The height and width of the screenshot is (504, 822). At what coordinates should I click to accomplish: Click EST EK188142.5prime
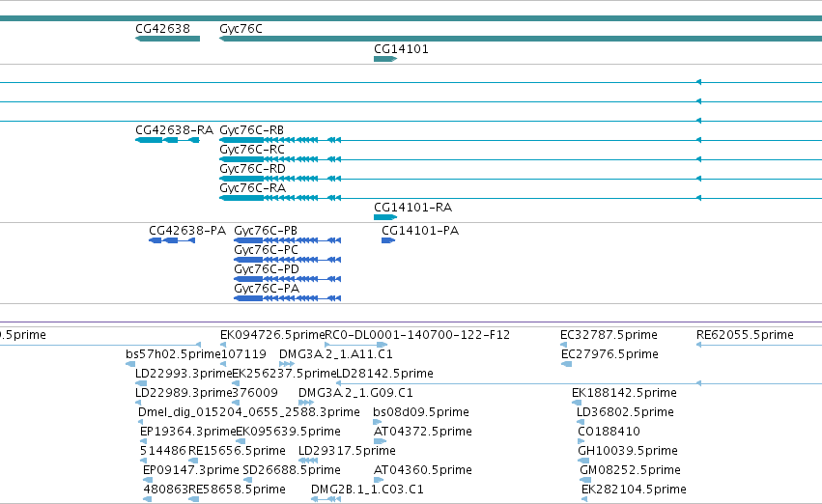[624, 393]
